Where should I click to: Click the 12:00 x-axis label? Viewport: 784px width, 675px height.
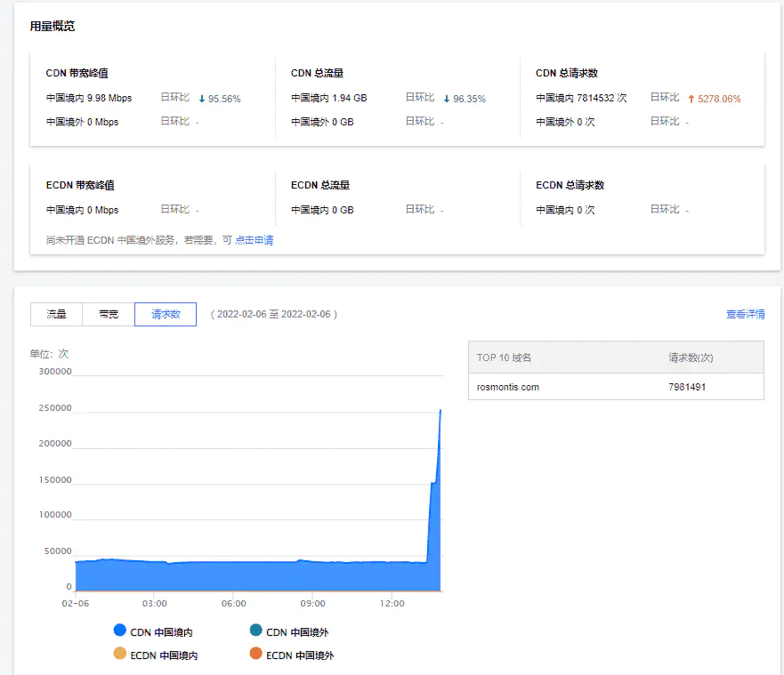[392, 604]
